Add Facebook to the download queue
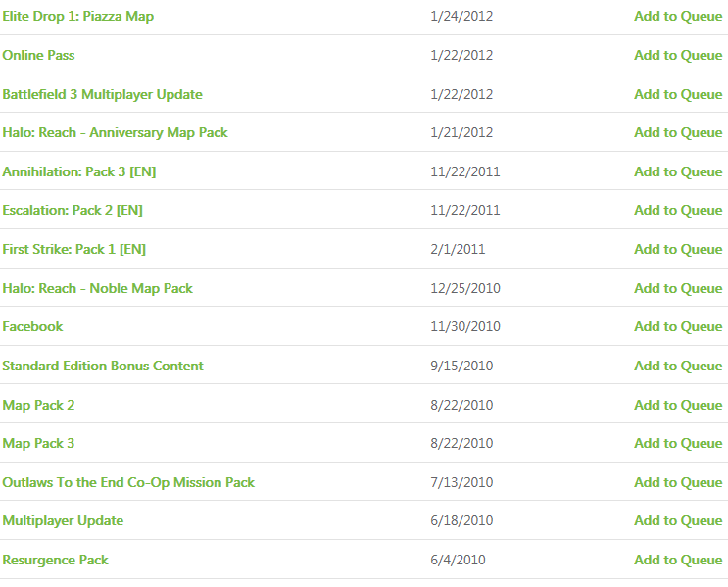728x587 pixels. pyautogui.click(x=677, y=326)
